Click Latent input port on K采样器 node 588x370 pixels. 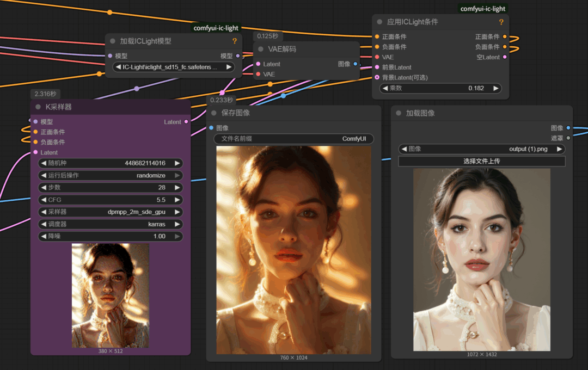click(x=35, y=152)
